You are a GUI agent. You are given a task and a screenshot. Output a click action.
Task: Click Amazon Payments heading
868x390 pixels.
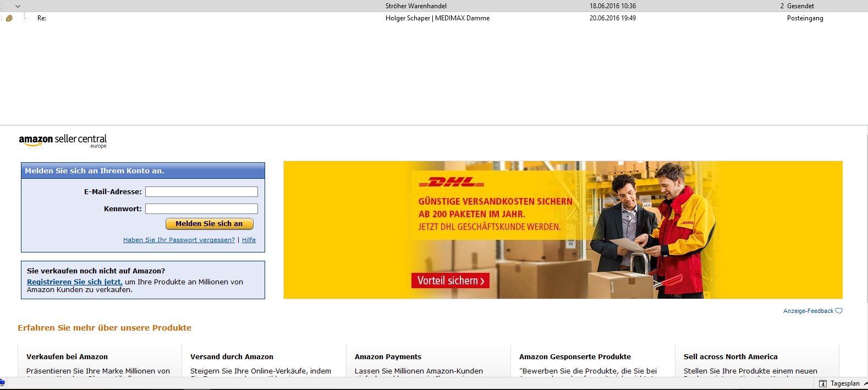click(388, 356)
